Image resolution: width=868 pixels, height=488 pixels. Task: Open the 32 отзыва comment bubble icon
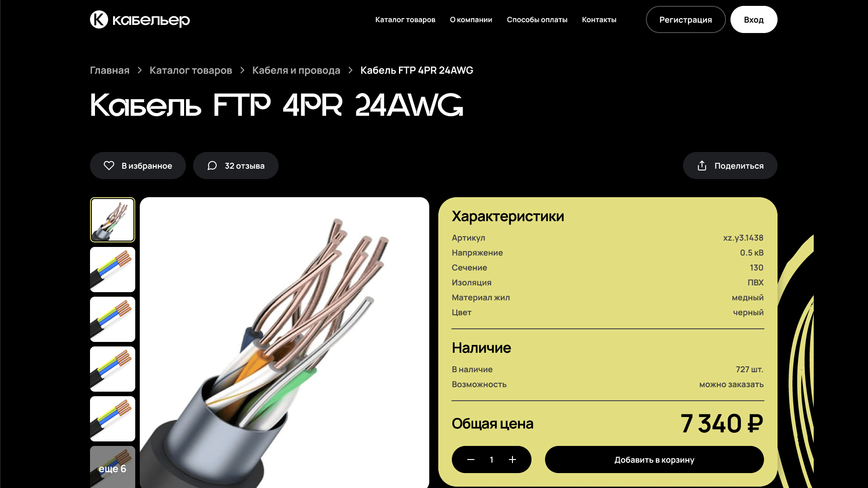[x=212, y=166]
